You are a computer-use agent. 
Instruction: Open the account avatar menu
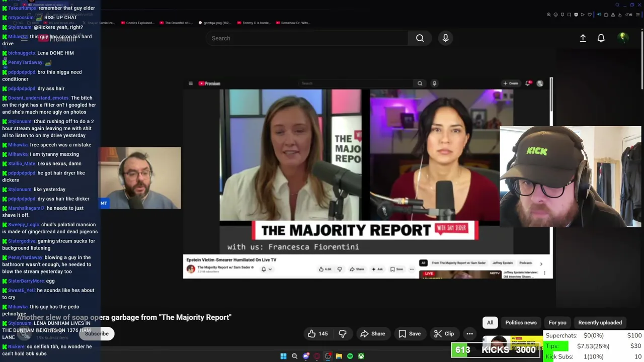pos(623,38)
